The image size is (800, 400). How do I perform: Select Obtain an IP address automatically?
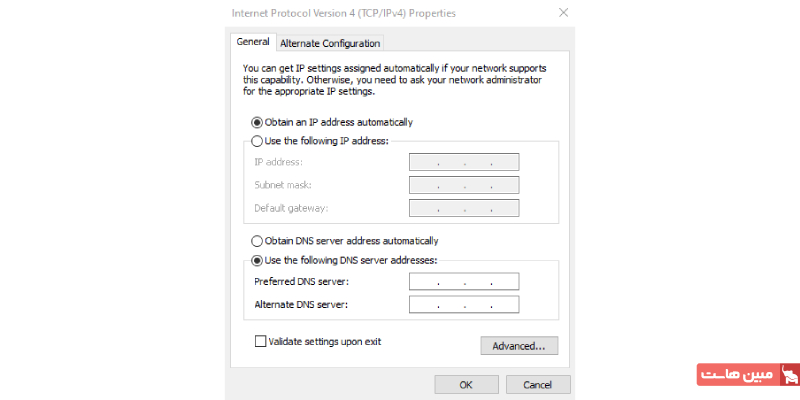point(257,122)
